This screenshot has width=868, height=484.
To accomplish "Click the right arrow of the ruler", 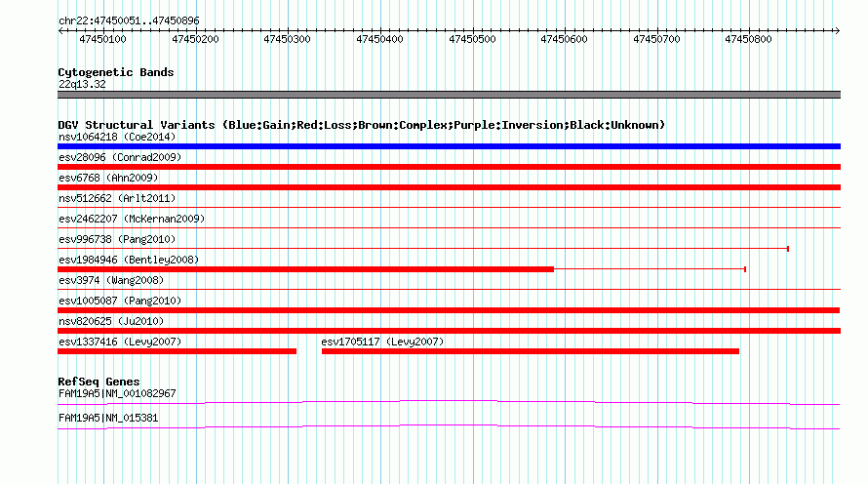I will pos(838,31).
